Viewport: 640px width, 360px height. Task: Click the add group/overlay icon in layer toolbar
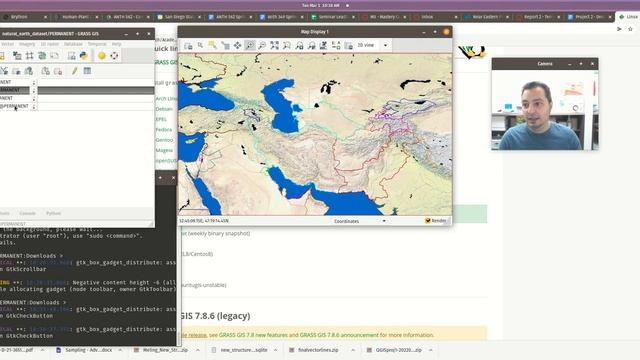[45, 71]
